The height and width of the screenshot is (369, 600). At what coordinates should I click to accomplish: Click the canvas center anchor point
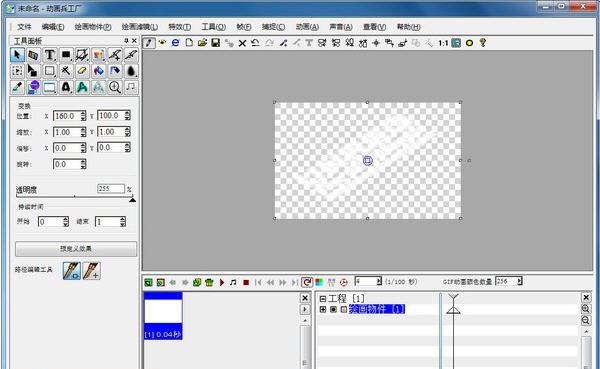click(x=368, y=160)
